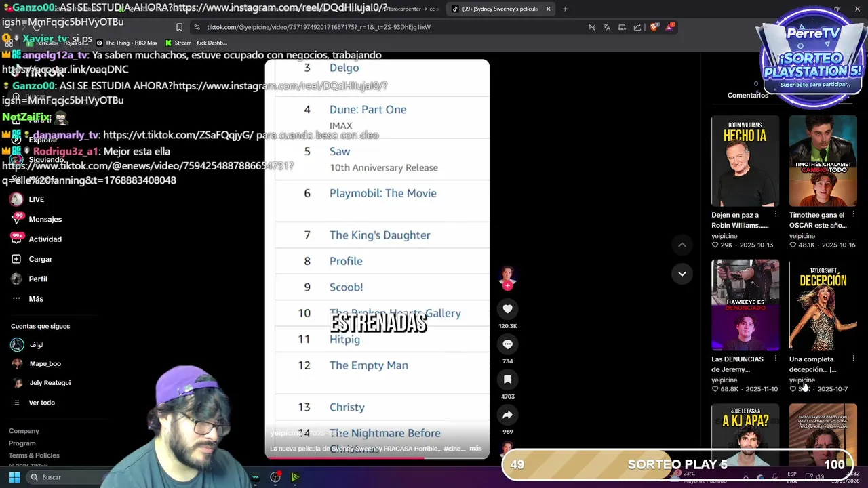Screen dimensions: 868x488
Task: Switch to the Comentarios tab
Action: click(748, 95)
